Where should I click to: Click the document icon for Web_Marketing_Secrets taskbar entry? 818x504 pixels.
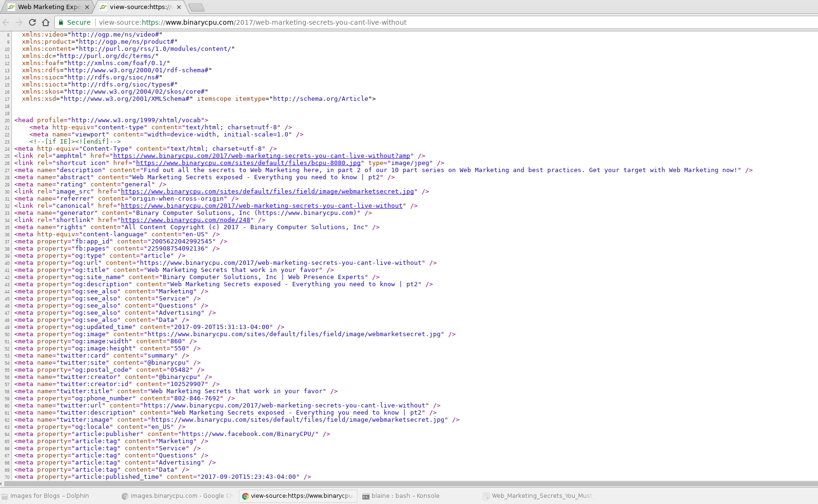click(486, 496)
